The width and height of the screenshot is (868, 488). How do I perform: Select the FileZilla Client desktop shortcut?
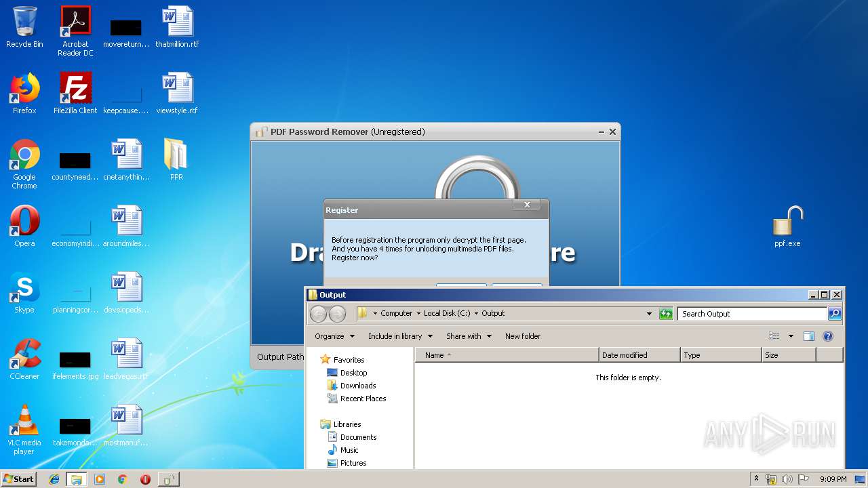(75, 94)
